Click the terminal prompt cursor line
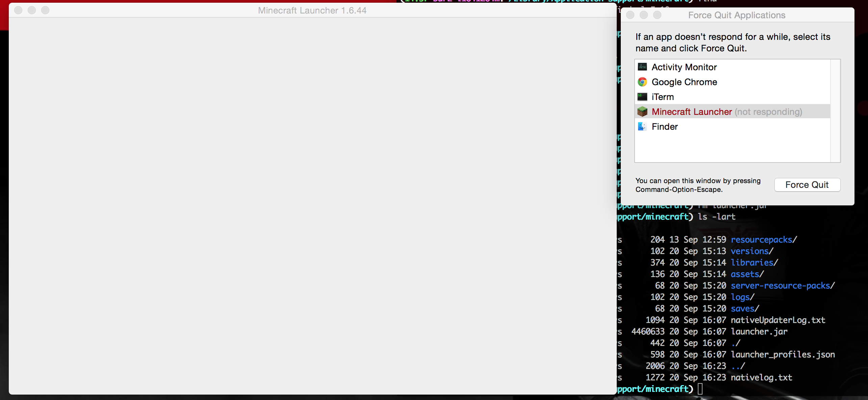Screen dimensions: 868x400 click(x=700, y=389)
